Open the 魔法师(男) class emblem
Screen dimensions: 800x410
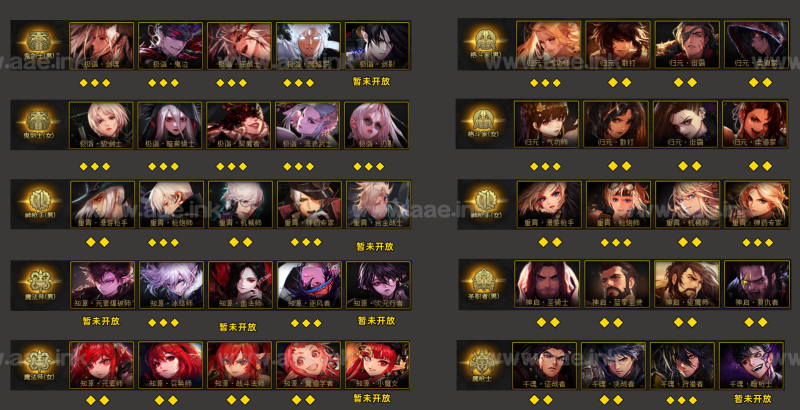[x=40, y=282]
